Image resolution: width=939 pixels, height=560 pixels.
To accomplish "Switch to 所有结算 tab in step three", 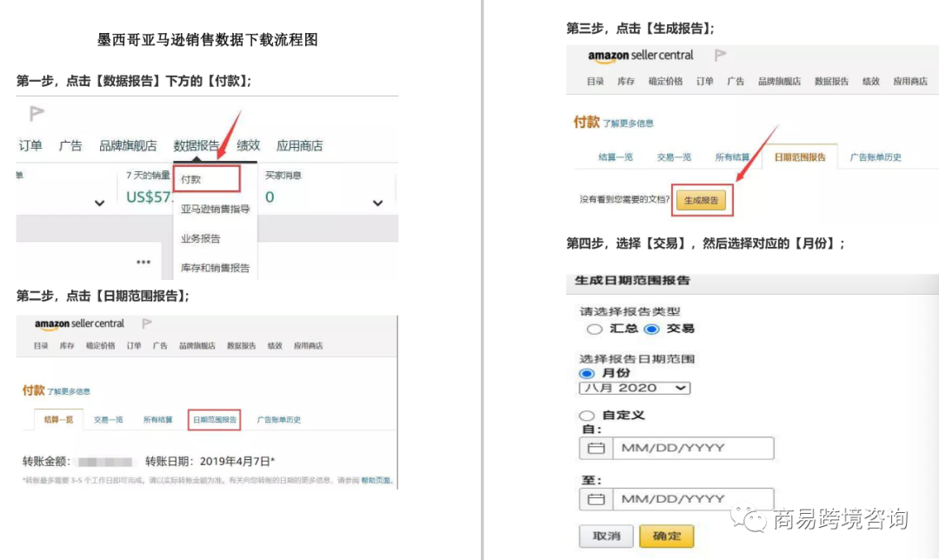I will (x=732, y=157).
